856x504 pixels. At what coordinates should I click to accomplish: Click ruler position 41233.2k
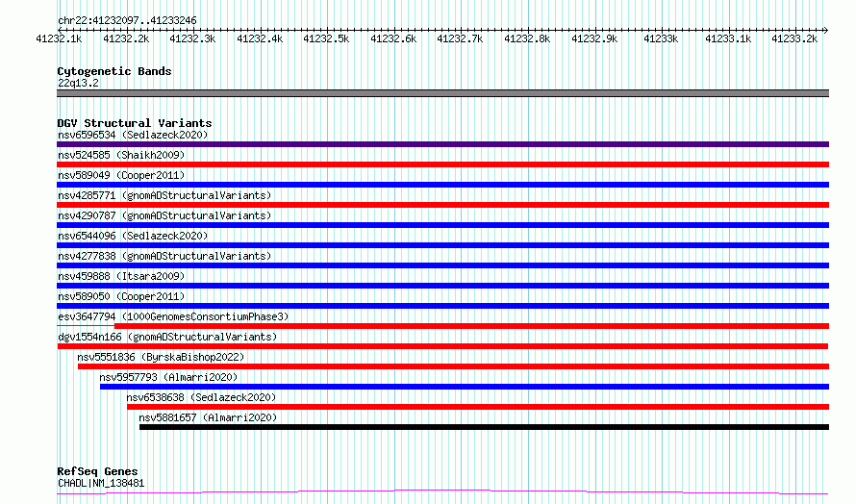794,38
